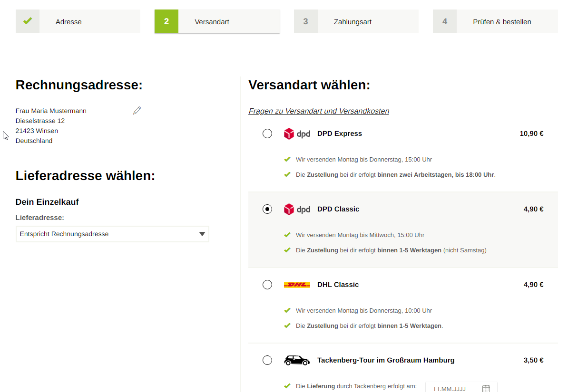Open calendar picker icon in date field

(x=486, y=388)
